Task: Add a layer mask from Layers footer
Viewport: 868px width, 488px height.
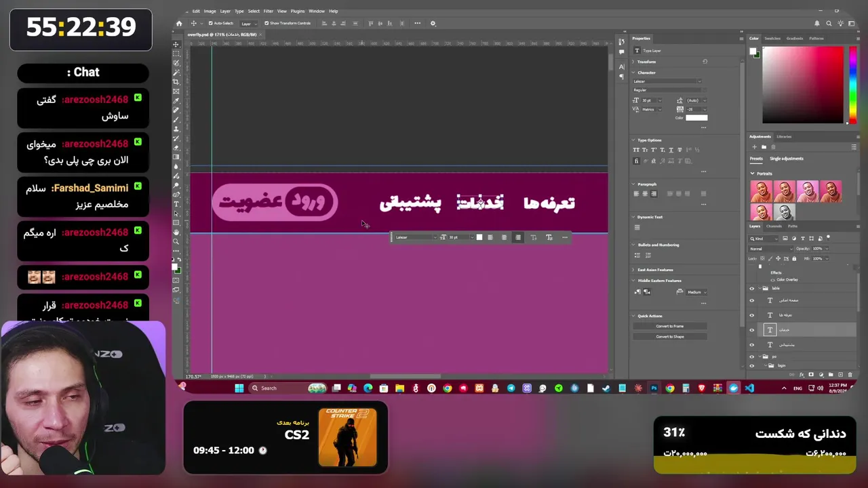Action: click(x=812, y=375)
